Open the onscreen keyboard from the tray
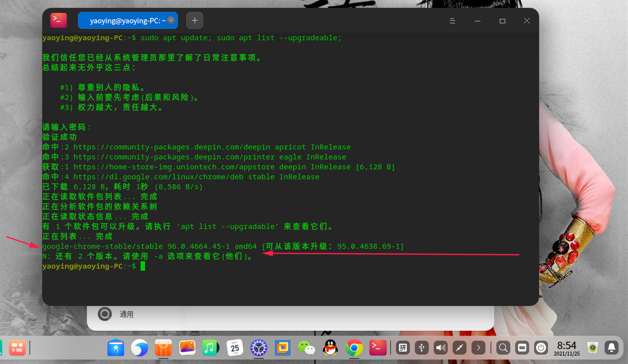The height and width of the screenshot is (364, 628). pos(522,348)
